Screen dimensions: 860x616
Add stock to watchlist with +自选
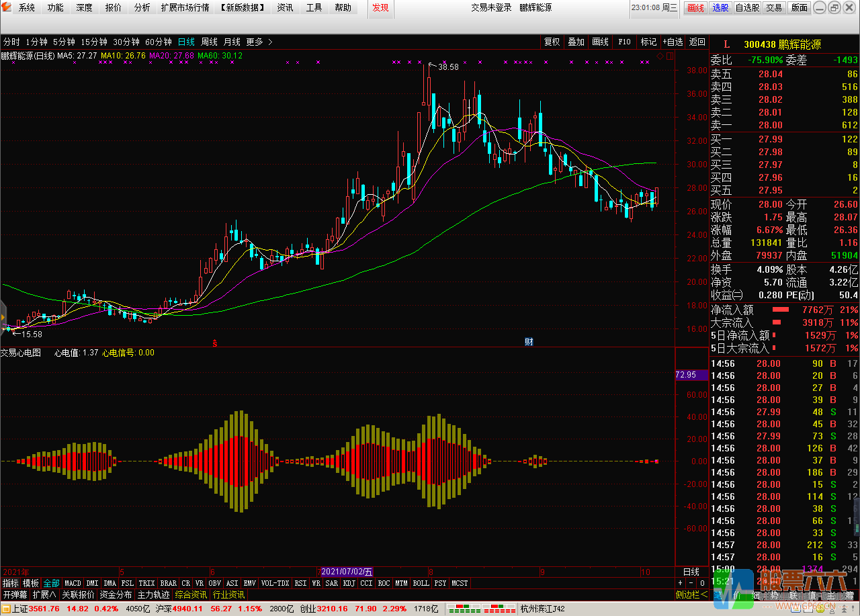click(673, 42)
